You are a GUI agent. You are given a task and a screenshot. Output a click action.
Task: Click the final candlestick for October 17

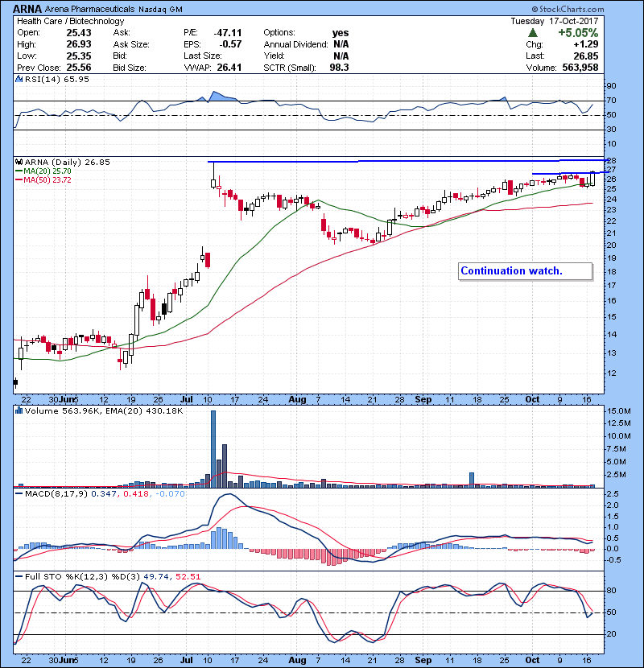(x=592, y=179)
